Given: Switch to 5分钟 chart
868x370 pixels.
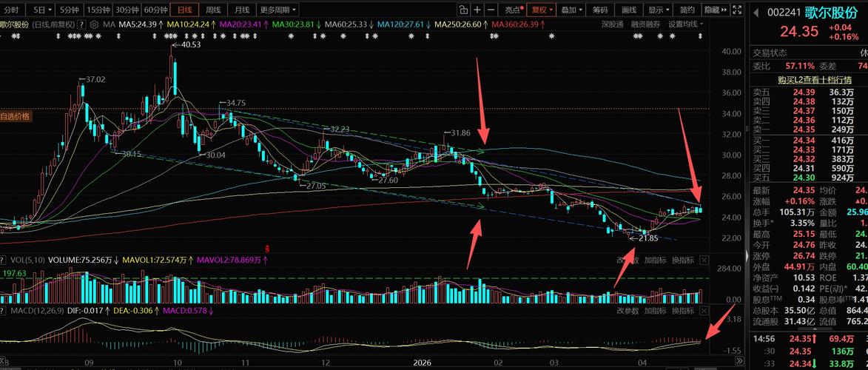Looking at the screenshot, I should point(70,10).
